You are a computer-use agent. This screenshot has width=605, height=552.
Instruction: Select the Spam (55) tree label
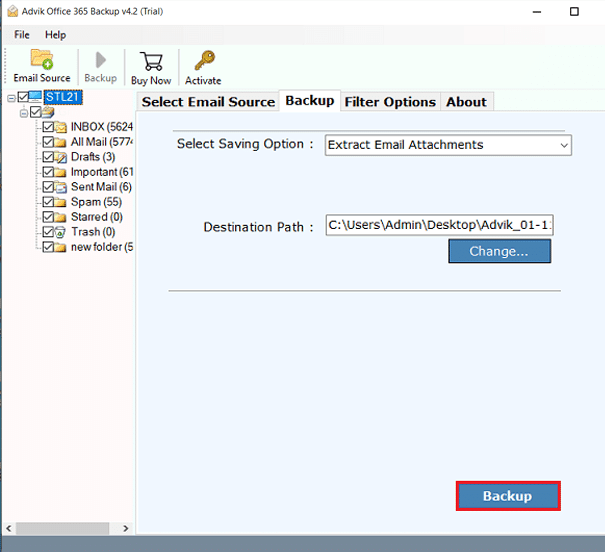pos(96,202)
